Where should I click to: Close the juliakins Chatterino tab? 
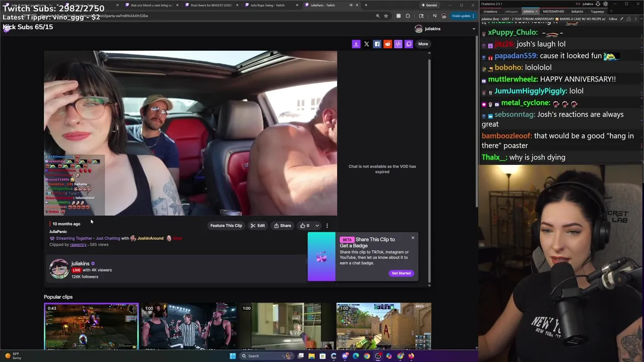[536, 12]
